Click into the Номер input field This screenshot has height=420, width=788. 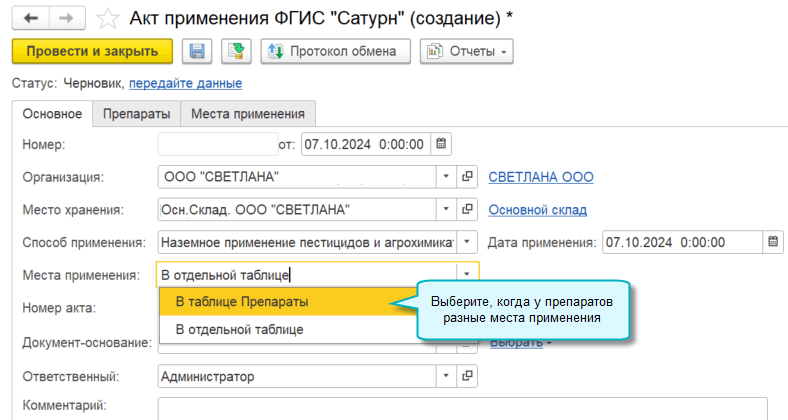tap(217, 144)
